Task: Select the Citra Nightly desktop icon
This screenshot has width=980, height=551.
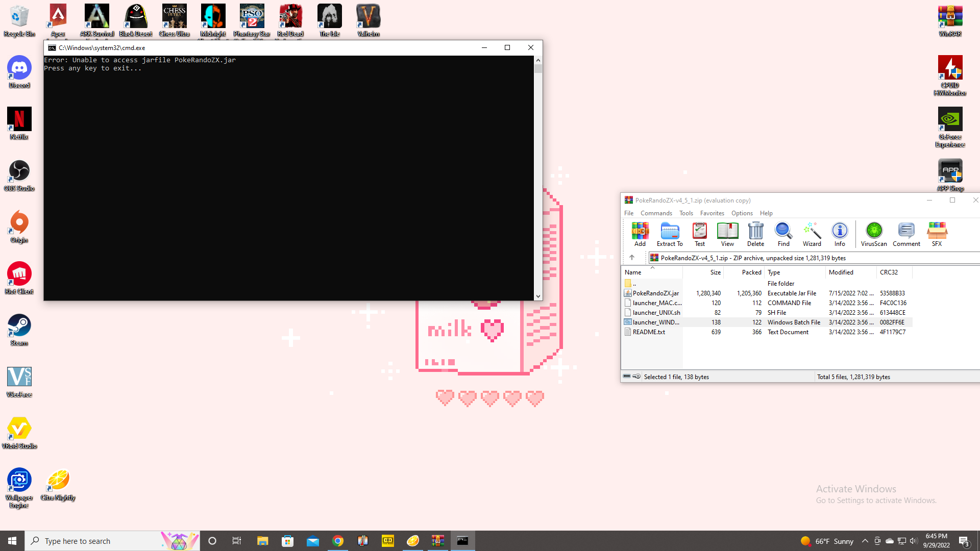Action: (58, 485)
